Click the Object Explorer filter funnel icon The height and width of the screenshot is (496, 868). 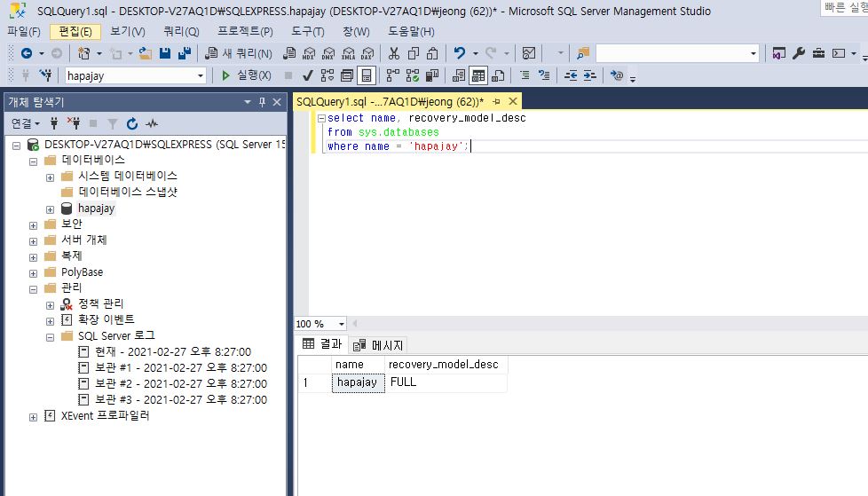coord(113,123)
